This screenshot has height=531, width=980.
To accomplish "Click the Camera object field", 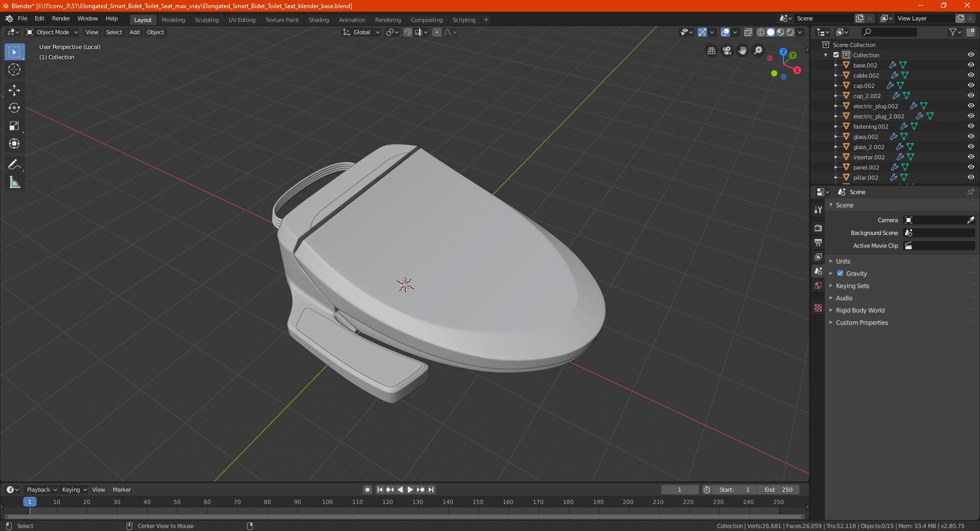I will tap(939, 220).
